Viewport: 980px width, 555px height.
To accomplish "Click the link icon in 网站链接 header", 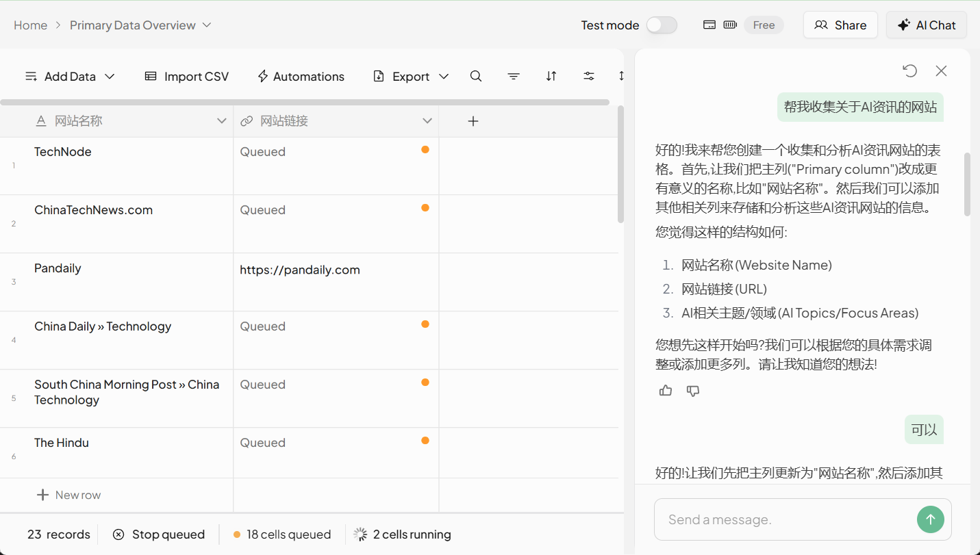I will click(x=247, y=121).
